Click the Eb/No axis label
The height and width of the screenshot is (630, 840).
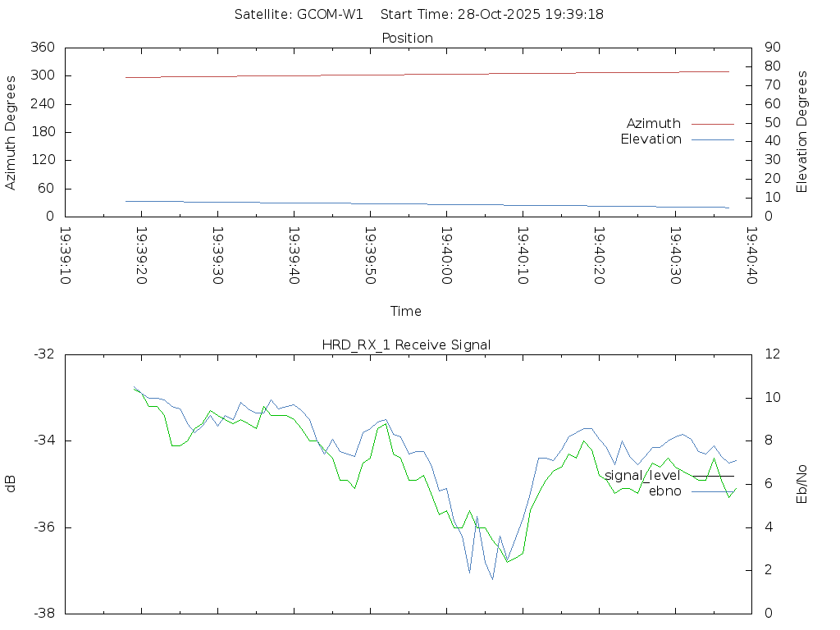[802, 484]
